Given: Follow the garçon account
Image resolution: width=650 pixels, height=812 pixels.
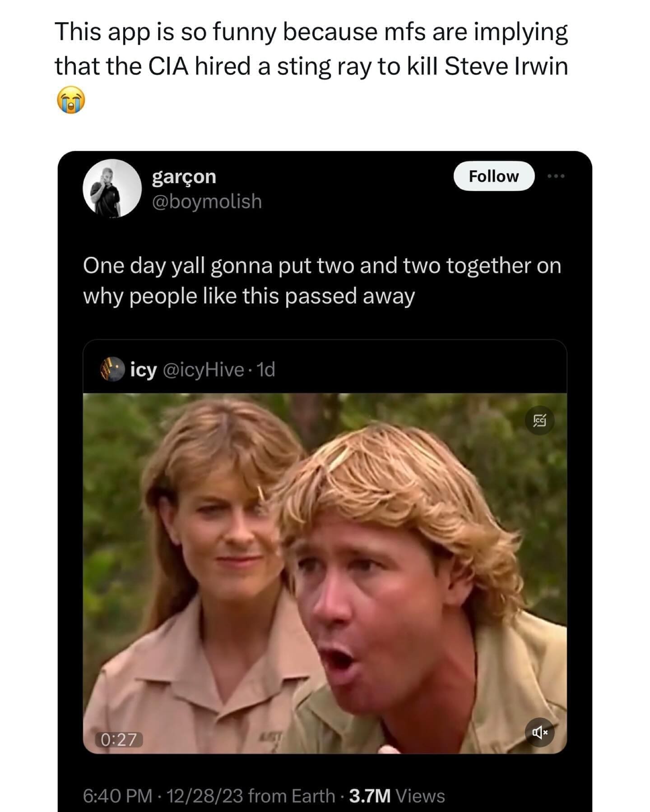Looking at the screenshot, I should (494, 176).
